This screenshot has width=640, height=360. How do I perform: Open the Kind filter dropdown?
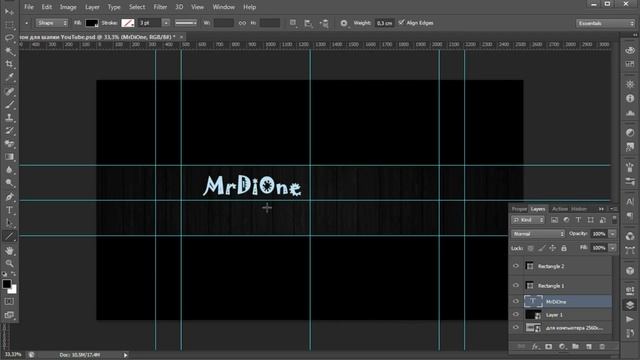click(x=529, y=220)
